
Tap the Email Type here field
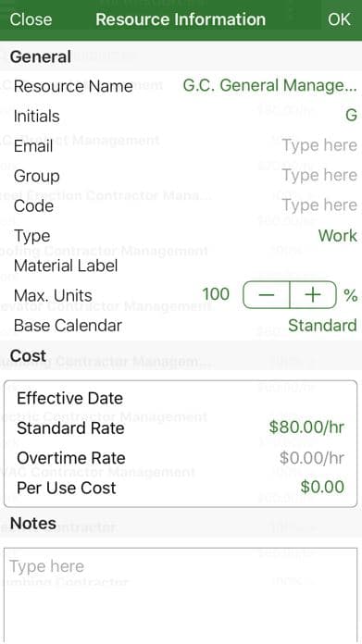319,145
